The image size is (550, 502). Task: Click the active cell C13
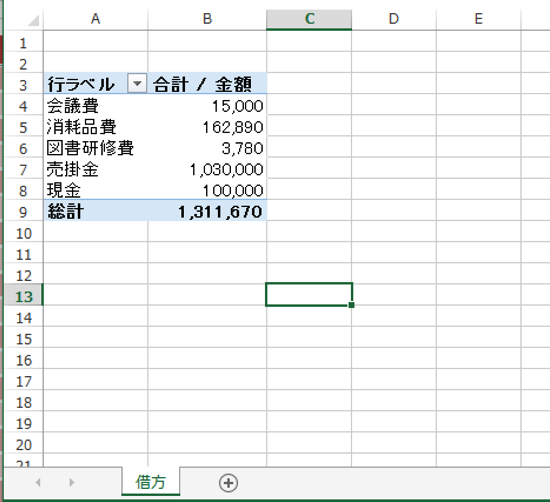309,294
